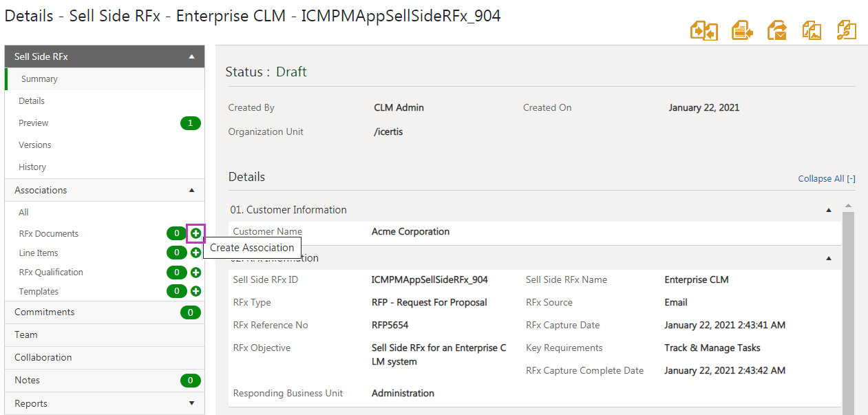868x415 pixels.
Task: Click the Commitments count badge
Action: click(x=190, y=313)
